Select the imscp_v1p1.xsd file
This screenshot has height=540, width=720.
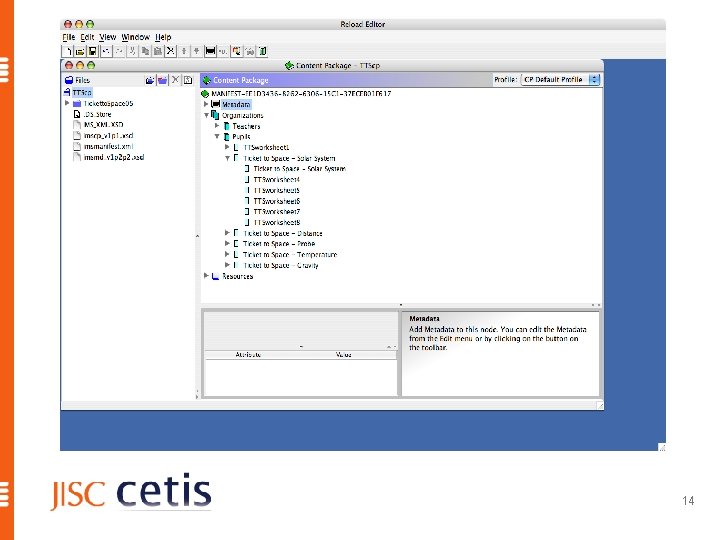(108, 135)
